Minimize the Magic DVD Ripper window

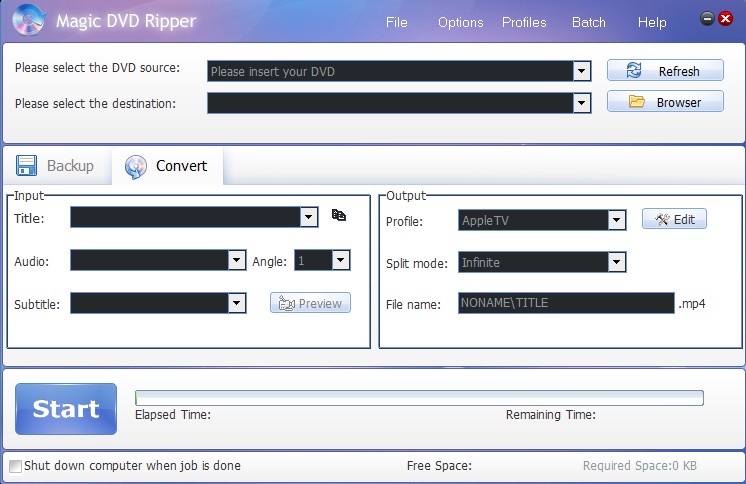click(707, 19)
